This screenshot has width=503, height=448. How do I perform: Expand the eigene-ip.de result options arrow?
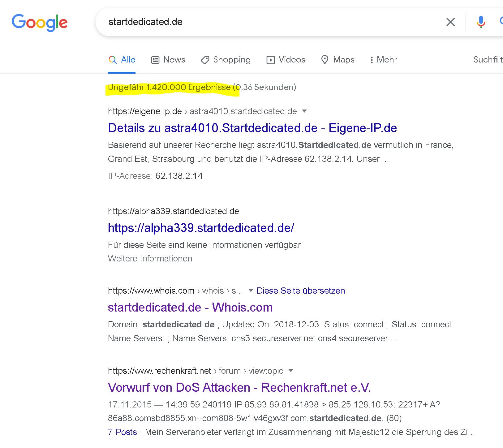click(x=304, y=111)
